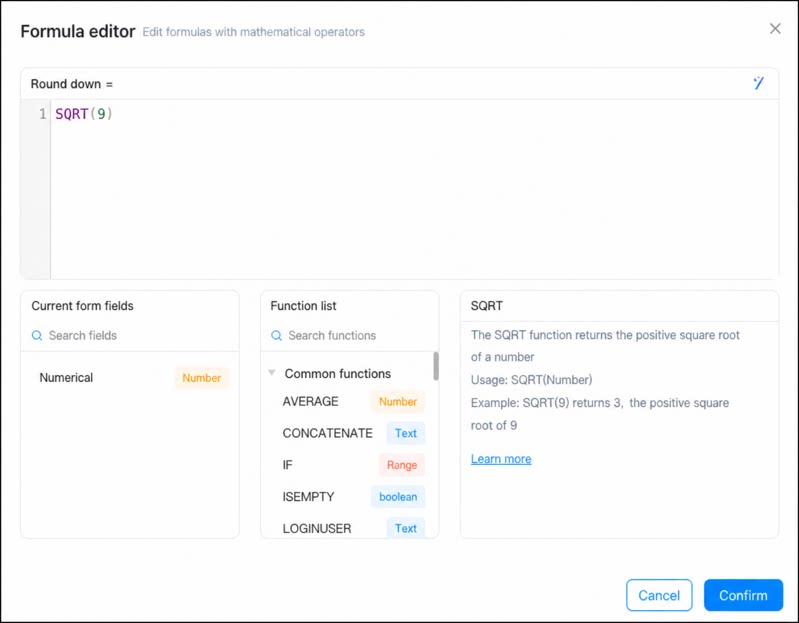This screenshot has width=799, height=623.
Task: Confirm the formula
Action: pyautogui.click(x=743, y=595)
